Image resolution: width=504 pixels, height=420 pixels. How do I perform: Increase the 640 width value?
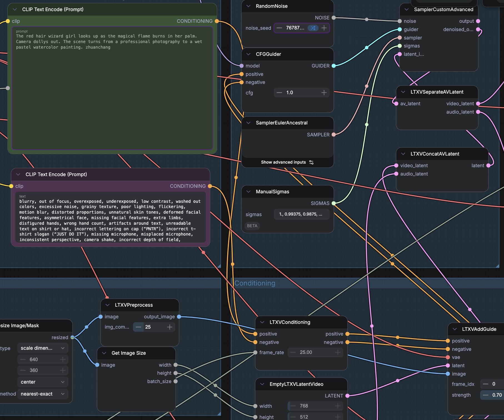63,359
